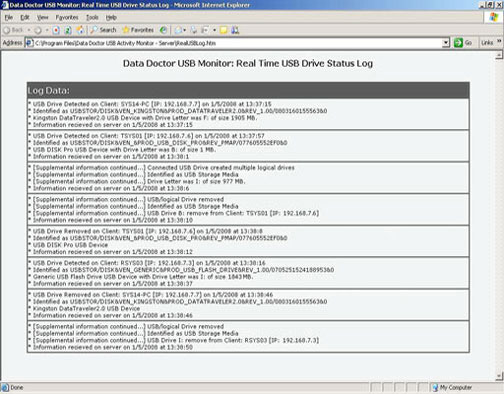This screenshot has width=504, height=394.
Task: Click 'USB DISK Pro ... of size 1 MB' line
Action: point(122,150)
